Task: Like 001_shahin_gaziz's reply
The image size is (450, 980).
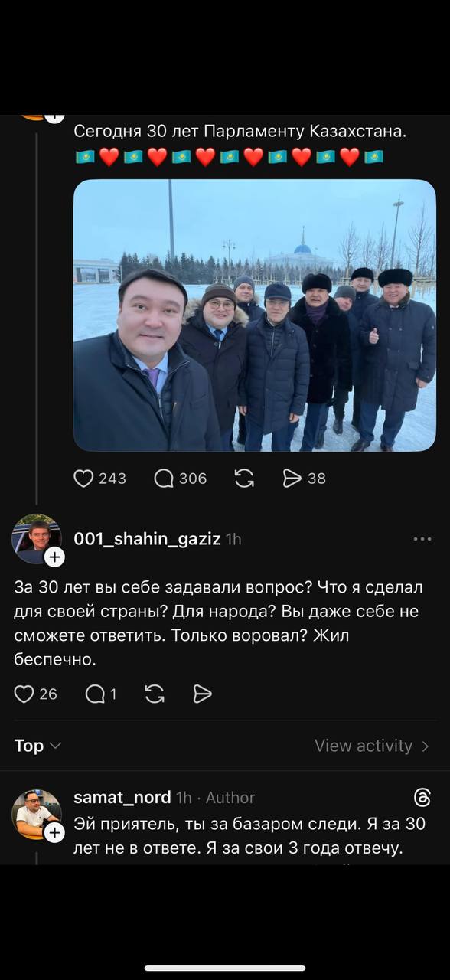Action: 24,694
